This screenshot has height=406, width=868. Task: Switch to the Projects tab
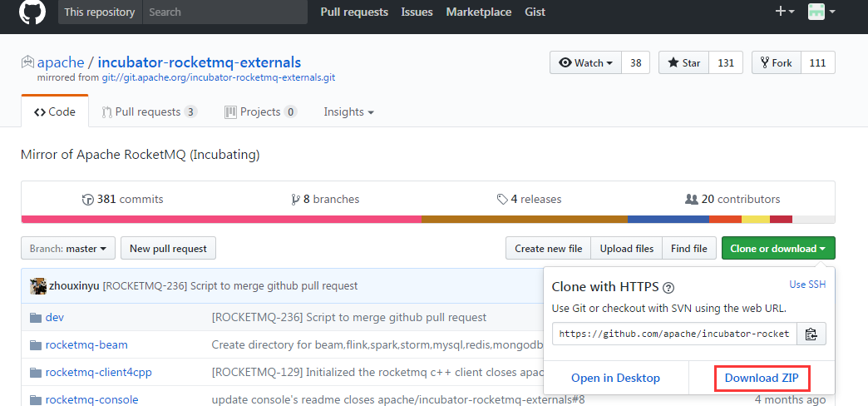click(261, 111)
